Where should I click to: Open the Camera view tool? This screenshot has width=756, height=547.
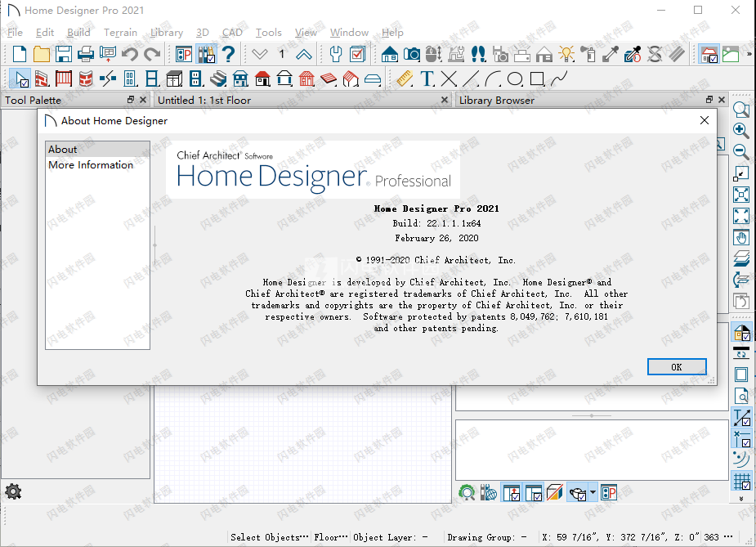tap(412, 54)
